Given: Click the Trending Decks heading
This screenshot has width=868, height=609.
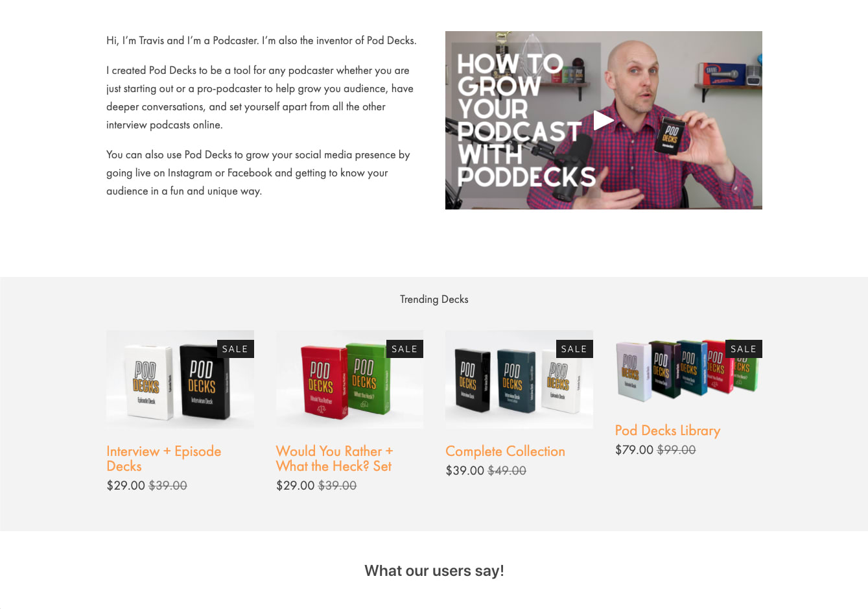Looking at the screenshot, I should coord(434,299).
